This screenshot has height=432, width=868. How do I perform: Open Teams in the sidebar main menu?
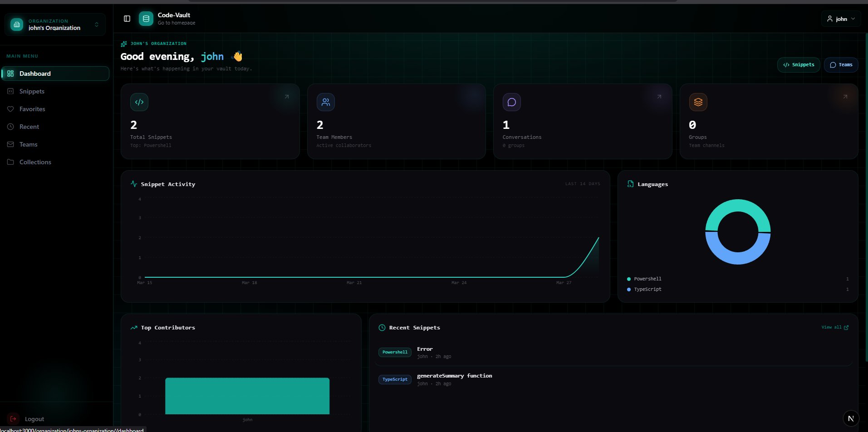pos(55,144)
